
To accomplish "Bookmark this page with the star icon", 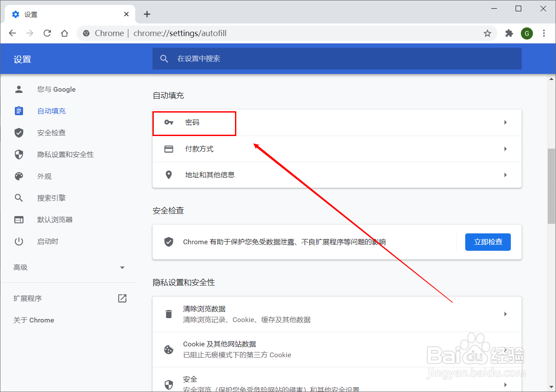I will (487, 33).
